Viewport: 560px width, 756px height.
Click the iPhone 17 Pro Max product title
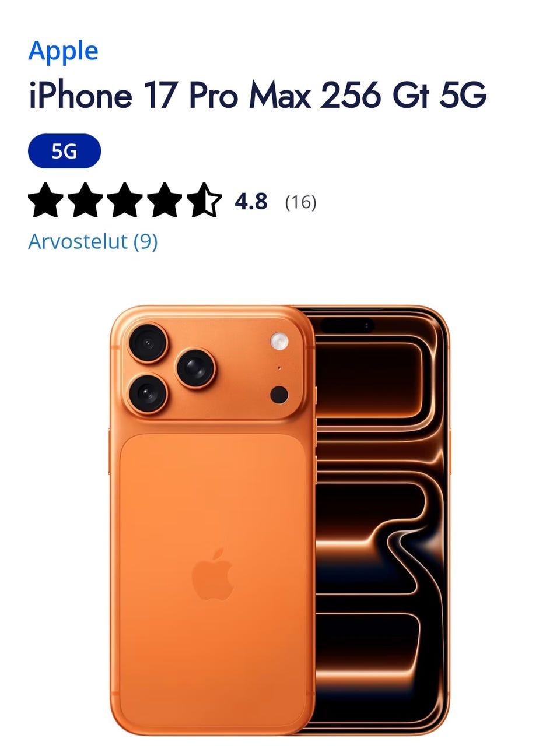pos(257,96)
